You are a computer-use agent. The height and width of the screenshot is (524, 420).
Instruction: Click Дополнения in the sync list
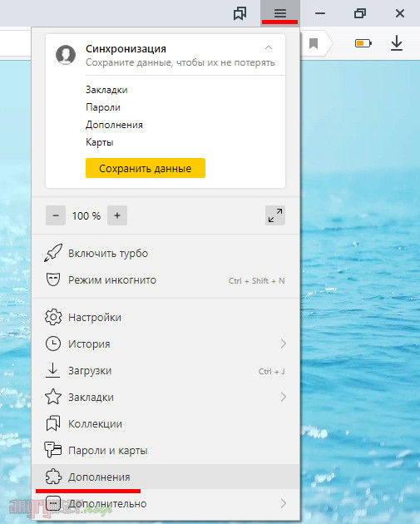114,125
